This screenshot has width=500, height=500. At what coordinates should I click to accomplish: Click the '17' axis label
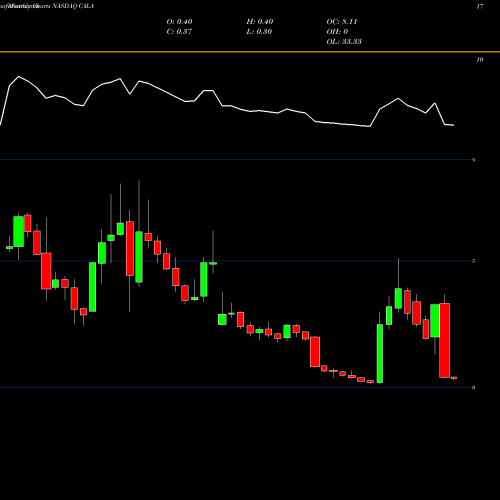pyautogui.click(x=480, y=6)
